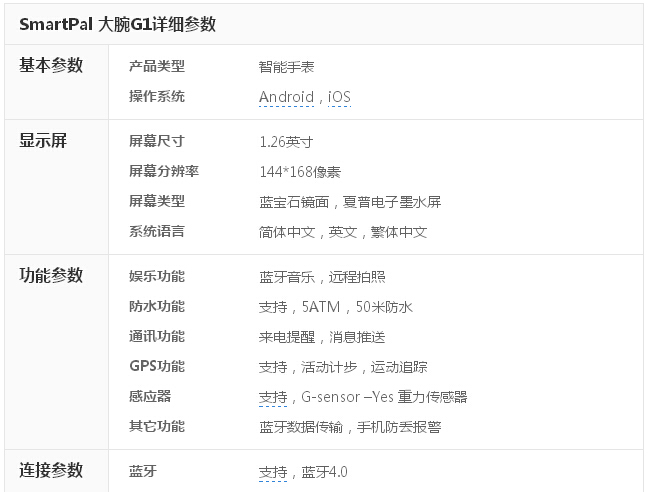The width and height of the screenshot is (648, 492).
Task: Select 蓝牙音乐，远程拍照 value
Action: 322,277
